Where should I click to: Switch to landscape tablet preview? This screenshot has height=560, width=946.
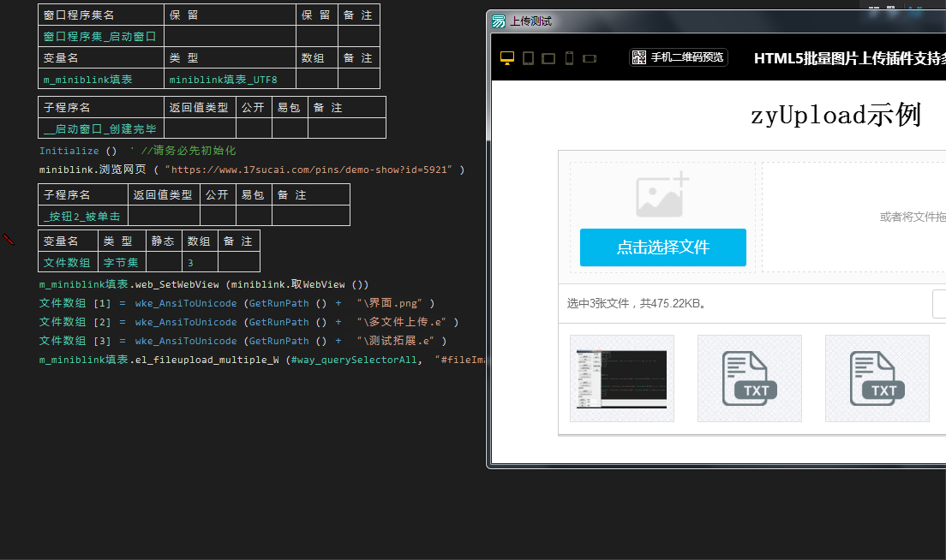(x=548, y=58)
